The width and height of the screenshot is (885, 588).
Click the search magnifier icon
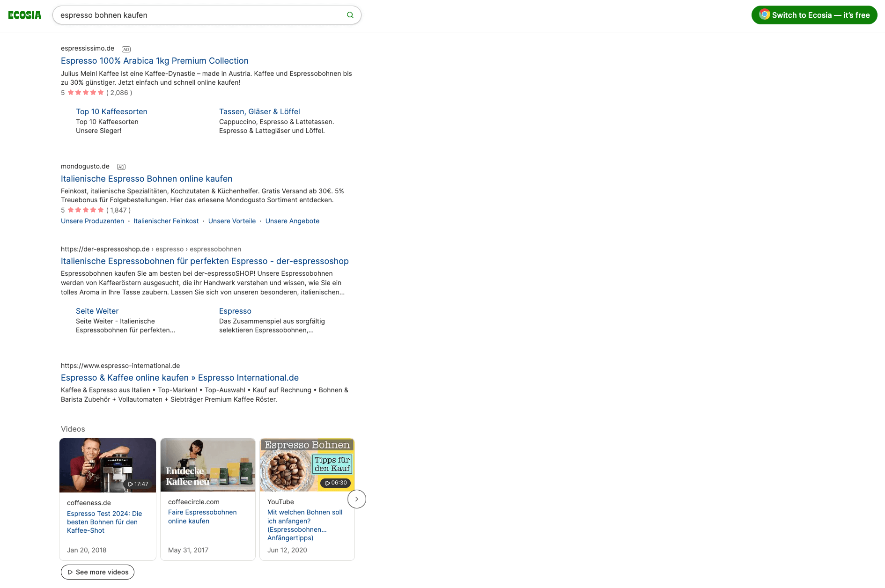point(350,15)
